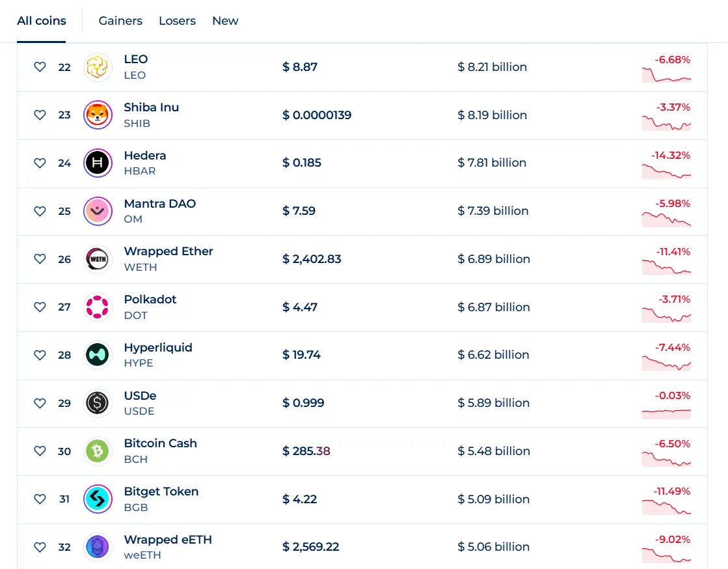Open the Mantra DAO coin link

[x=159, y=203]
